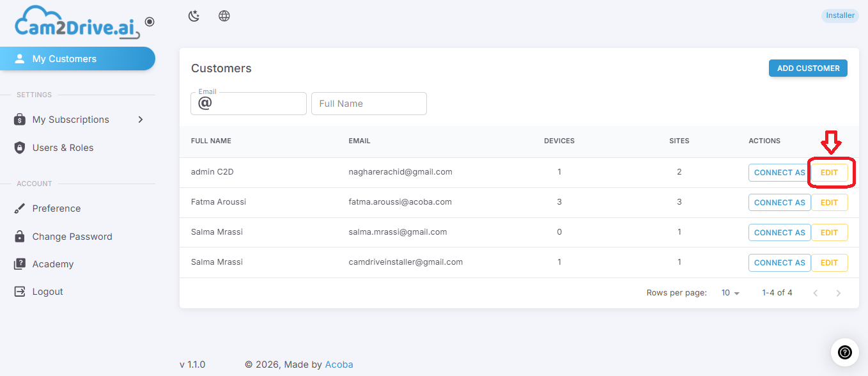Open the language globe icon

point(224,16)
